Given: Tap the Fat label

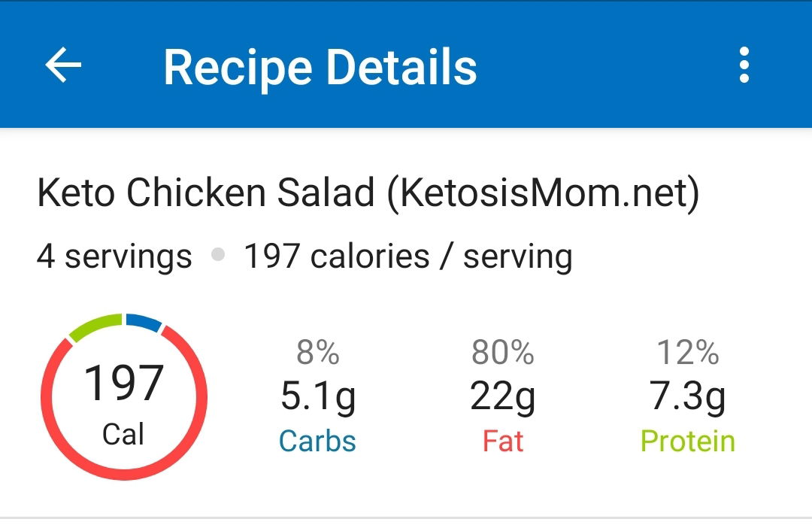Looking at the screenshot, I should pyautogui.click(x=503, y=441).
